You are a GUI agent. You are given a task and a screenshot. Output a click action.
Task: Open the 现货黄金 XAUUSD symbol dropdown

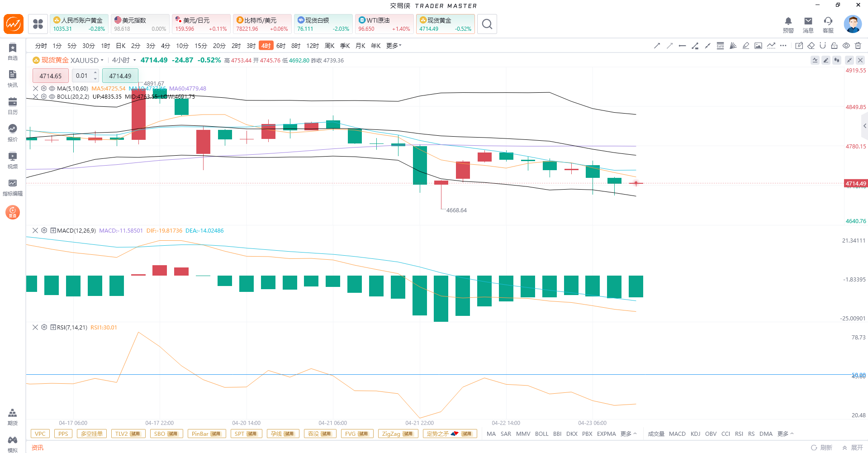[68, 60]
